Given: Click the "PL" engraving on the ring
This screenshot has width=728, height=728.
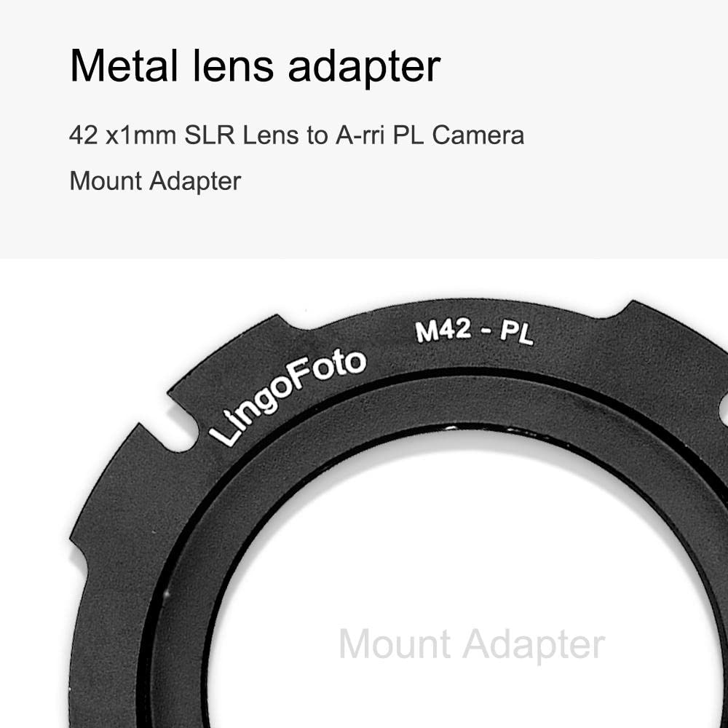Looking at the screenshot, I should coord(517,333).
